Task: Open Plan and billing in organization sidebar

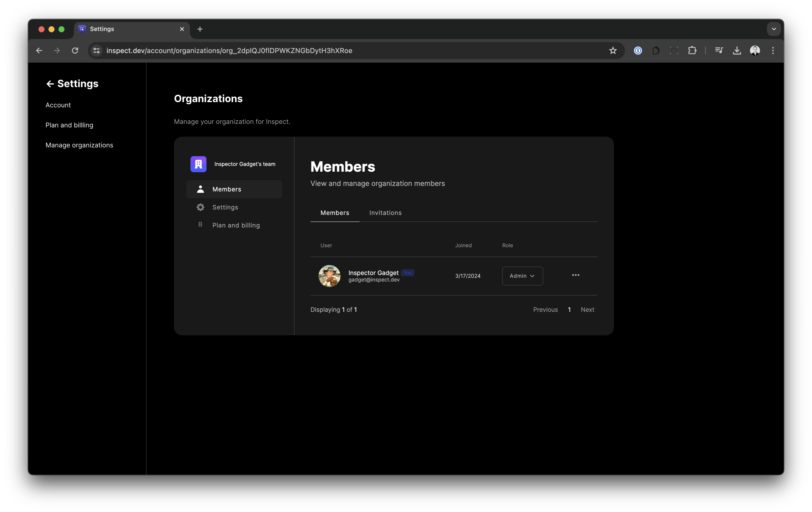Action: (236, 225)
